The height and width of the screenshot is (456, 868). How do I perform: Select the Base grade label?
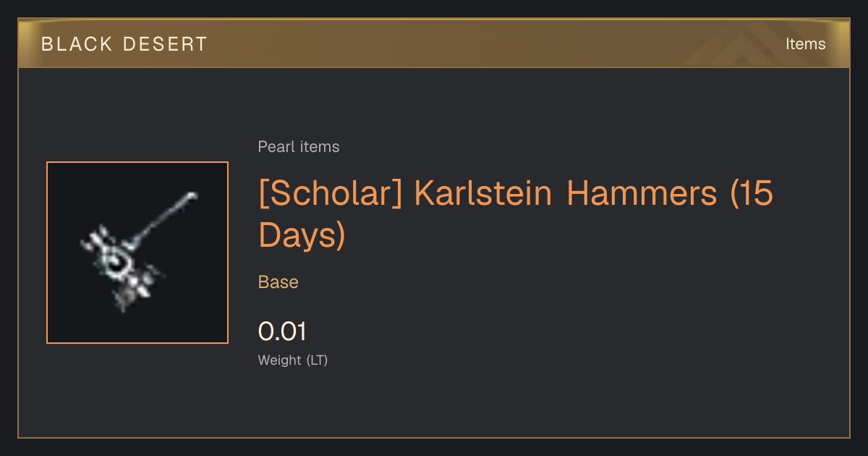pos(278,282)
